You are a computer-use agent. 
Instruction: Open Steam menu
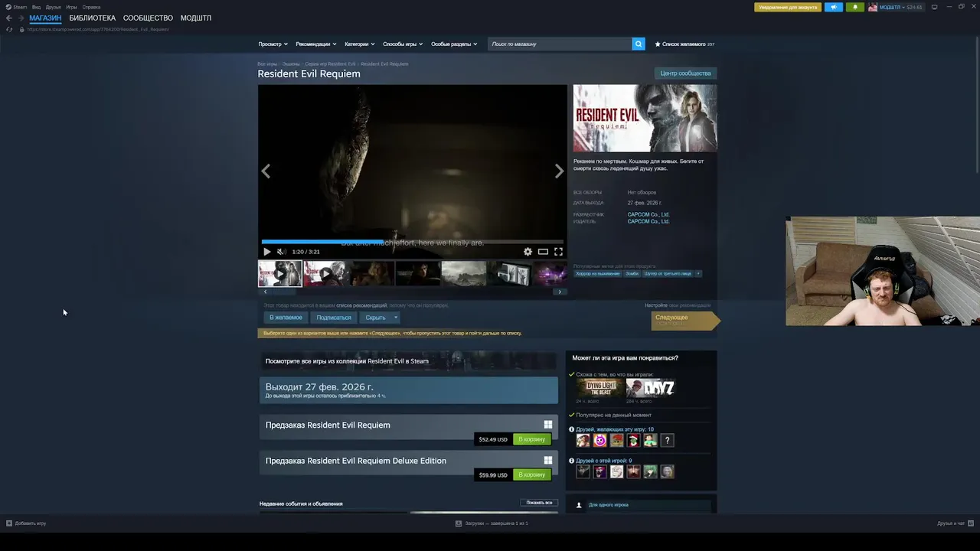point(16,7)
